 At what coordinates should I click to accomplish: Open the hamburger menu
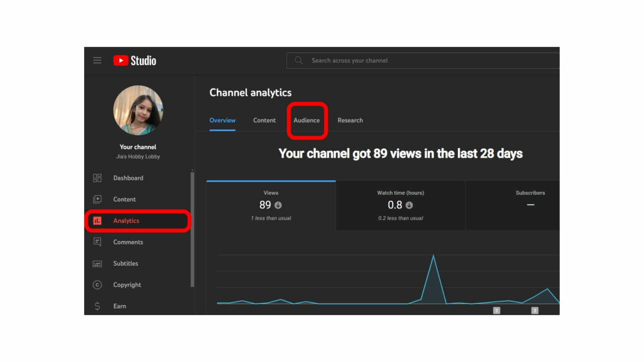[97, 60]
